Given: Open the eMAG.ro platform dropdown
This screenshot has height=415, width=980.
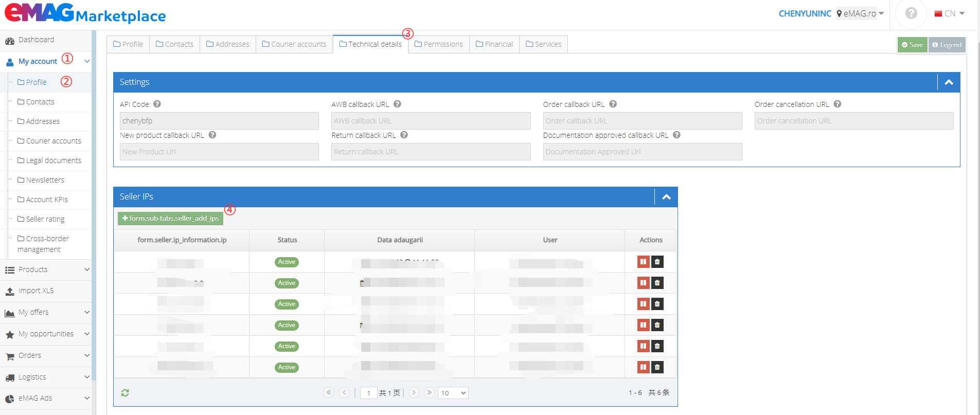Looking at the screenshot, I should point(860,13).
